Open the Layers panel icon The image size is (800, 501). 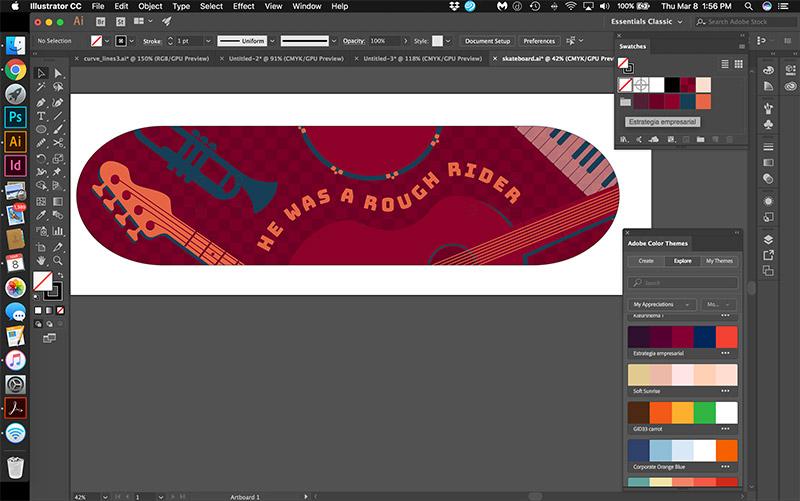[x=768, y=239]
